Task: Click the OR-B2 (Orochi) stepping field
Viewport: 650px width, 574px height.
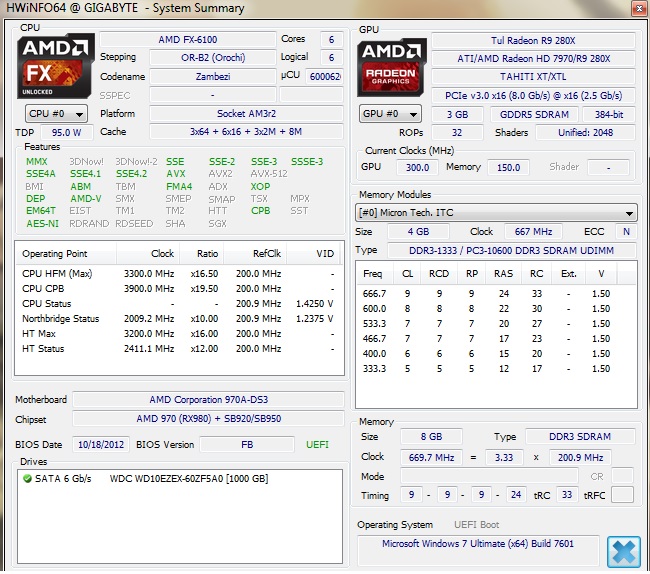Action: (213, 58)
